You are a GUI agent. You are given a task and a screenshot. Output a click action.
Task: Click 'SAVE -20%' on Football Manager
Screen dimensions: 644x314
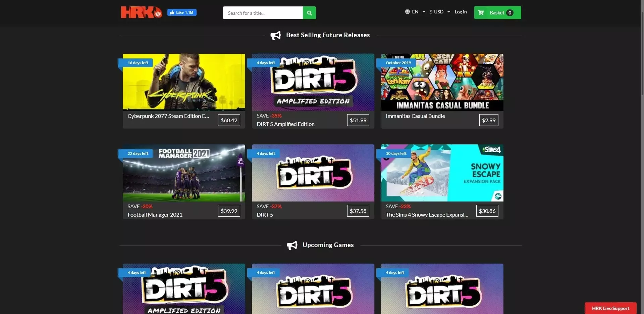click(x=140, y=206)
